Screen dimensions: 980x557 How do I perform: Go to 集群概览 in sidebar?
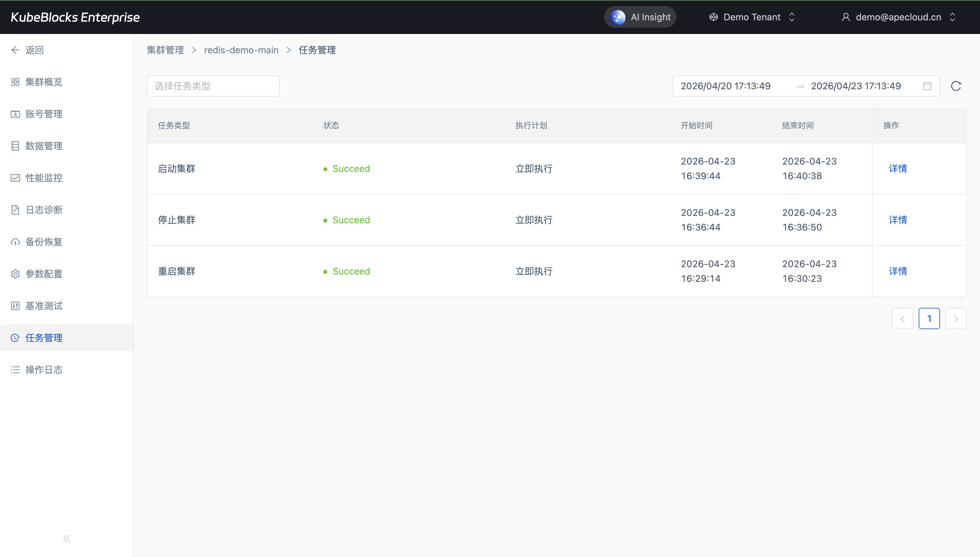[x=44, y=82]
